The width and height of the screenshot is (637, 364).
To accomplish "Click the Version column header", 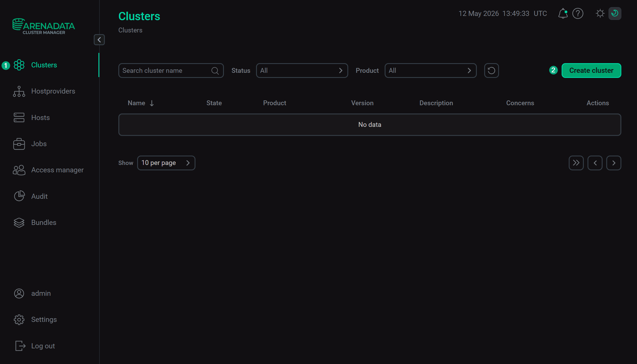I will point(362,103).
